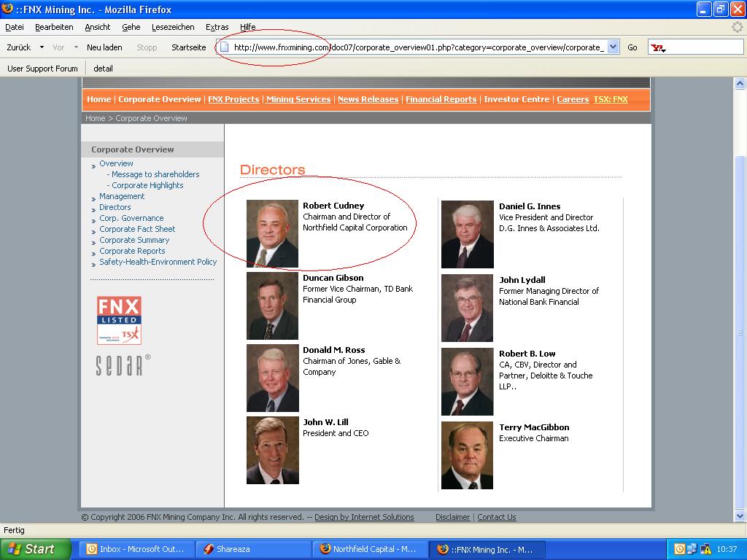The width and height of the screenshot is (747, 560).
Task: Open the Financial Reports nav link
Action: [x=441, y=99]
